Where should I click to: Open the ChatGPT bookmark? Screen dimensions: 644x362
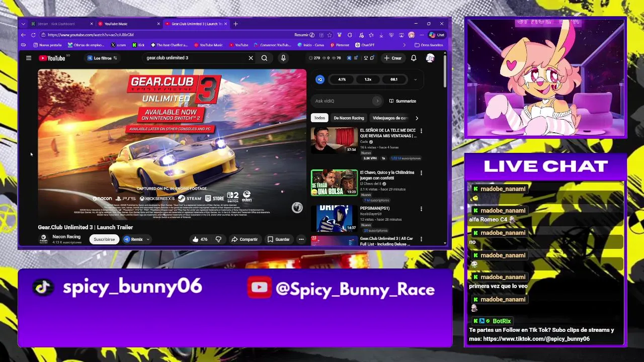tap(364, 45)
